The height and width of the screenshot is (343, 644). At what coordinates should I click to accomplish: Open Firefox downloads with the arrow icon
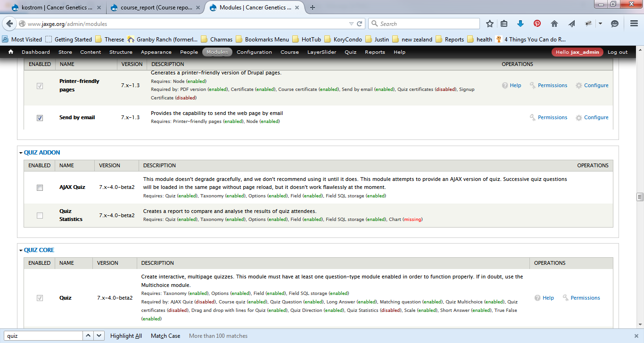click(x=520, y=23)
